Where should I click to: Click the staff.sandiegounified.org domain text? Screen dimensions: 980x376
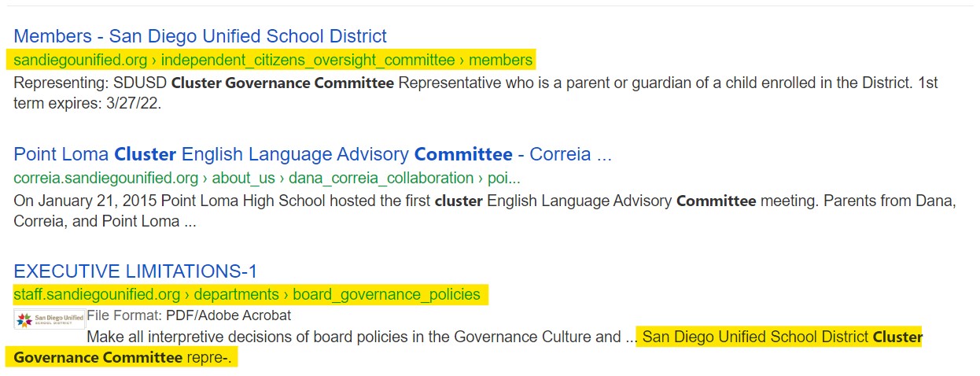click(x=97, y=295)
